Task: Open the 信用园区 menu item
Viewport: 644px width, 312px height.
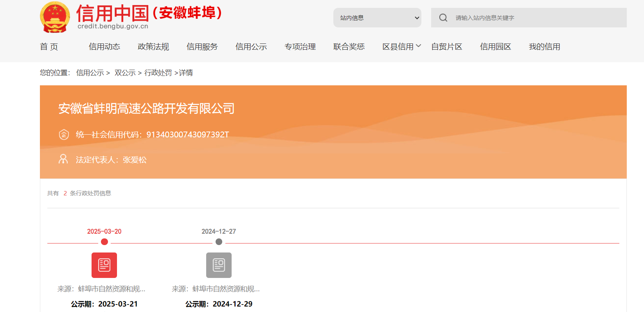Action: (496, 47)
